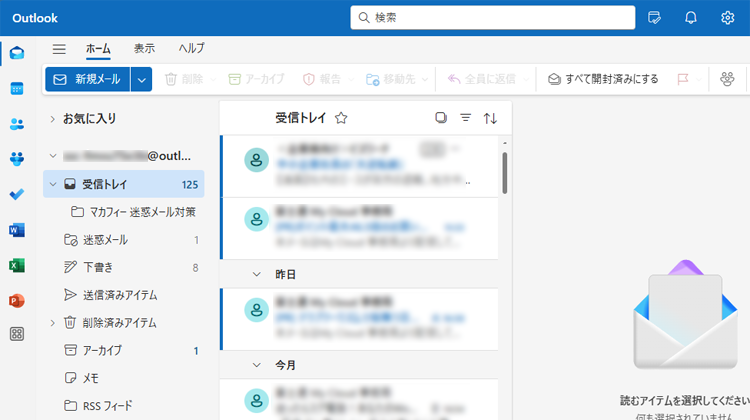Open the 移動先 dropdown arrow

point(425,79)
